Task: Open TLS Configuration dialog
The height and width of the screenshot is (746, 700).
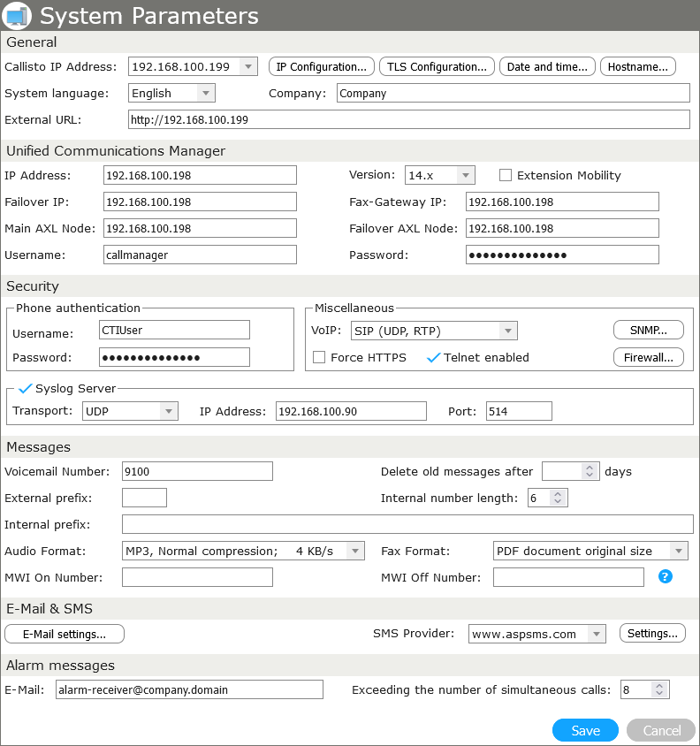Action: 437,66
